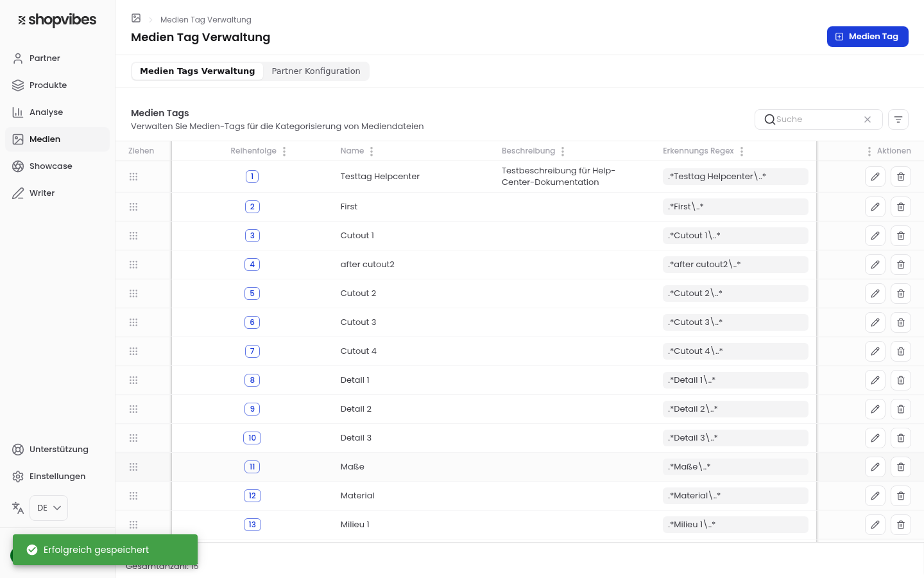This screenshot has height=578, width=924.
Task: Edit the Material tag
Action: (875, 496)
